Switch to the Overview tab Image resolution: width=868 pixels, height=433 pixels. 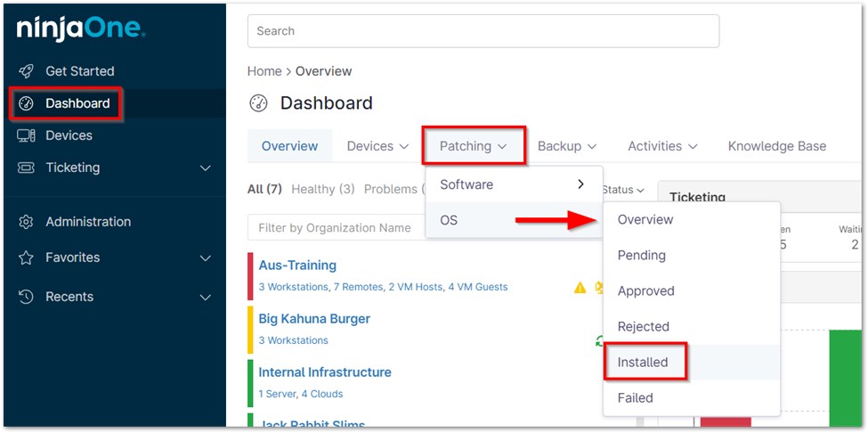(289, 146)
